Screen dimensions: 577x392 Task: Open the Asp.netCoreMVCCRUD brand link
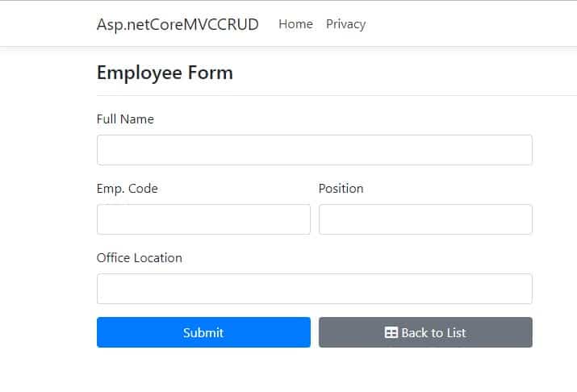178,24
